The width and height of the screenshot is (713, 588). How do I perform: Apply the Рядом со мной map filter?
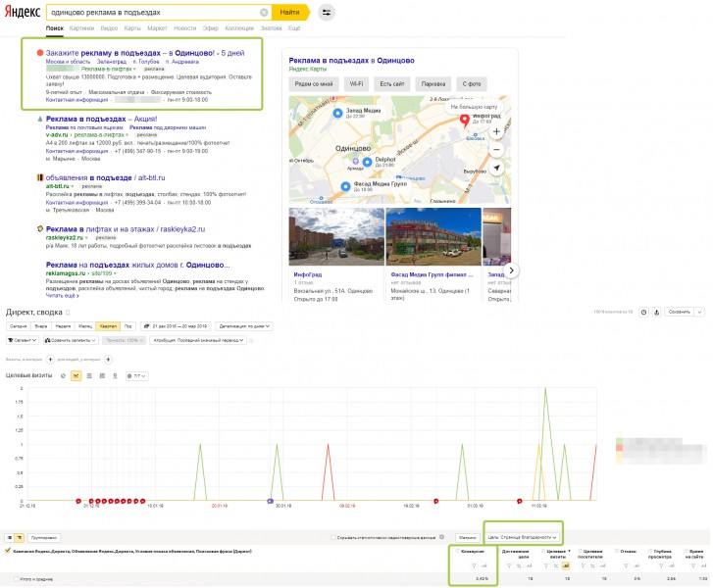point(314,84)
